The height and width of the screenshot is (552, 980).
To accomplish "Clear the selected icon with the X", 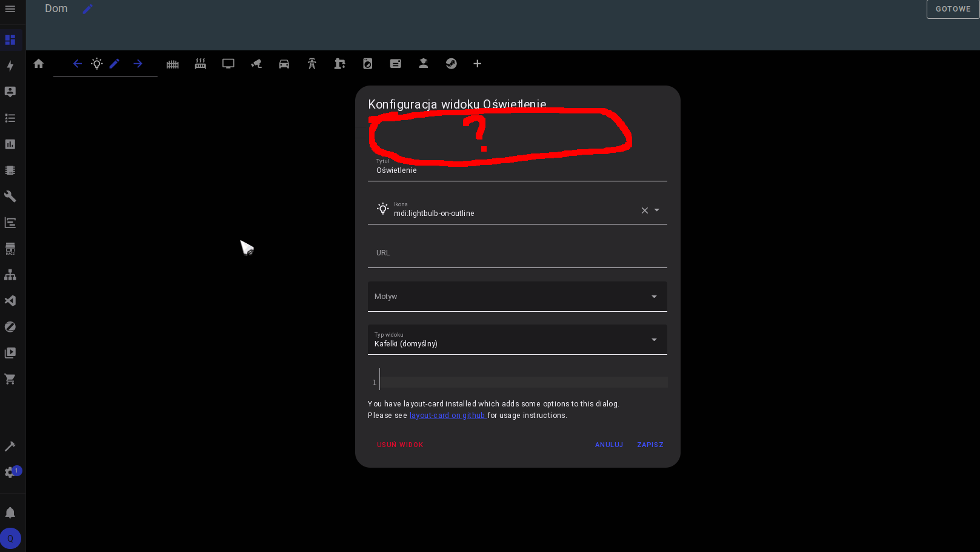I will coord(644,210).
